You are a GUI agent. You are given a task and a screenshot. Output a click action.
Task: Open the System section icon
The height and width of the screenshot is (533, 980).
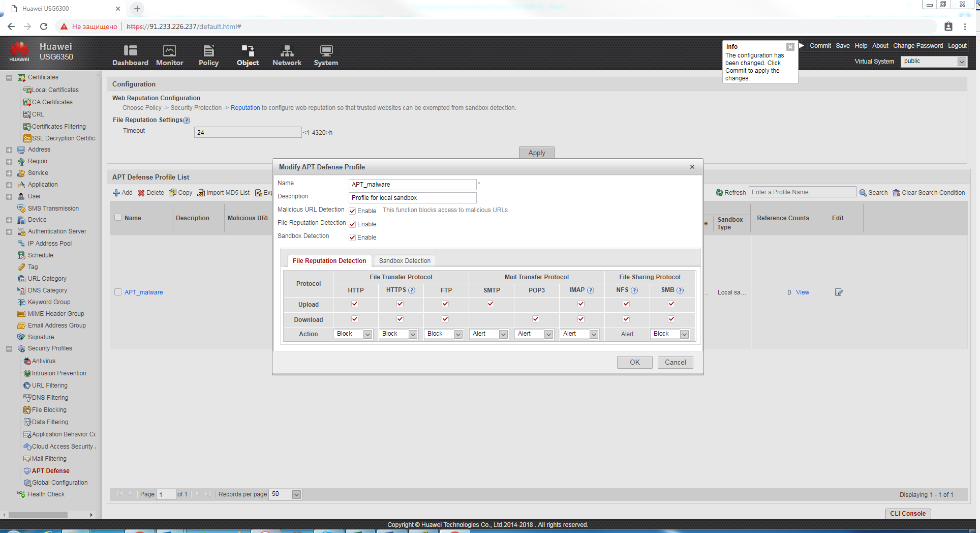click(x=326, y=51)
